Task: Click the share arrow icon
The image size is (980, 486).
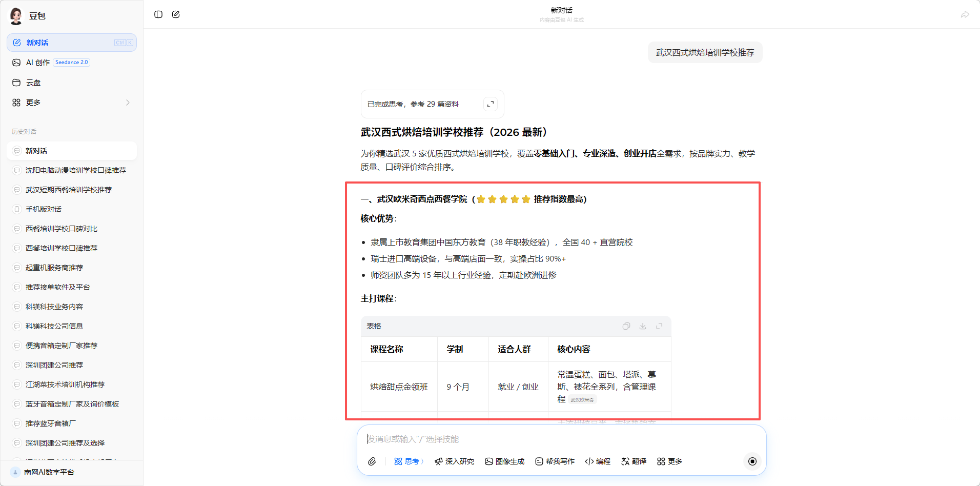Action: click(965, 14)
